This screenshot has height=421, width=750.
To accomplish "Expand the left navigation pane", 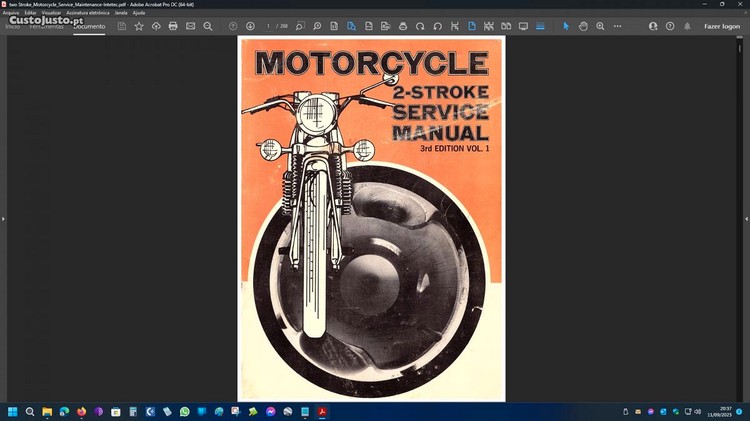I will point(3,218).
